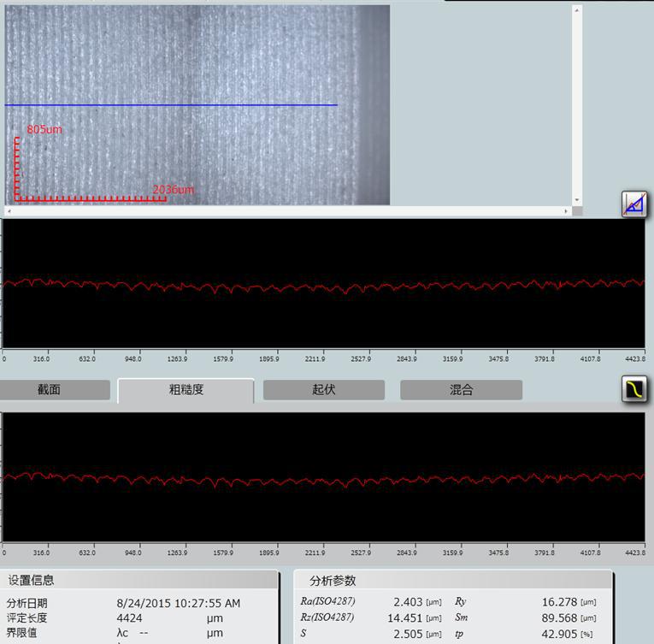The image size is (654, 644).
Task: Click the horizontal scrollbar left arrow
Action: click(x=9, y=210)
